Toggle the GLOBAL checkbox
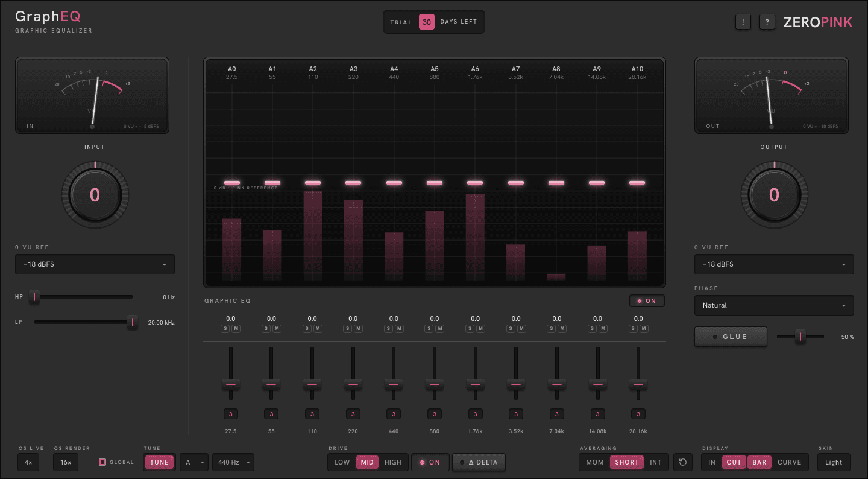 102,462
